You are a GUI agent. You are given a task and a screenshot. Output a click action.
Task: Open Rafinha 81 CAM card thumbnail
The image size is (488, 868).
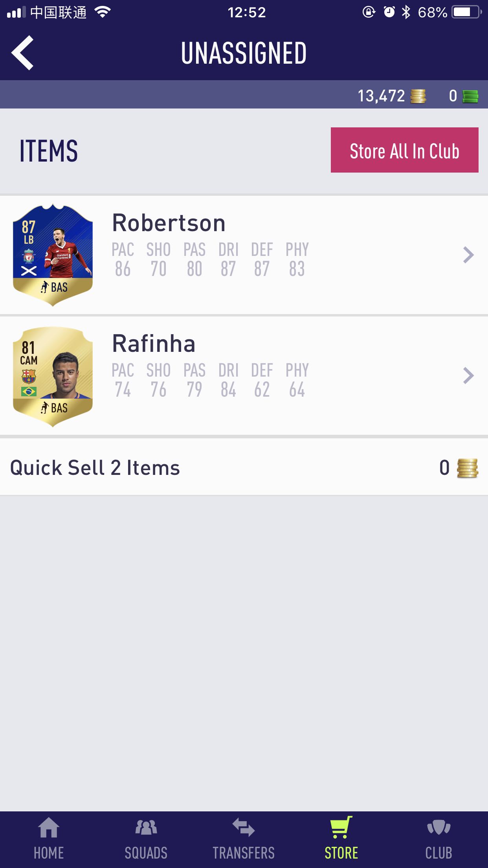point(53,377)
